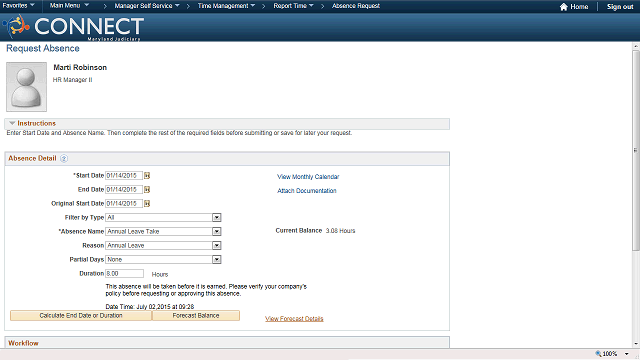Click into the Original Start Date field
This screenshot has width=640, height=360.
pyautogui.click(x=124, y=203)
